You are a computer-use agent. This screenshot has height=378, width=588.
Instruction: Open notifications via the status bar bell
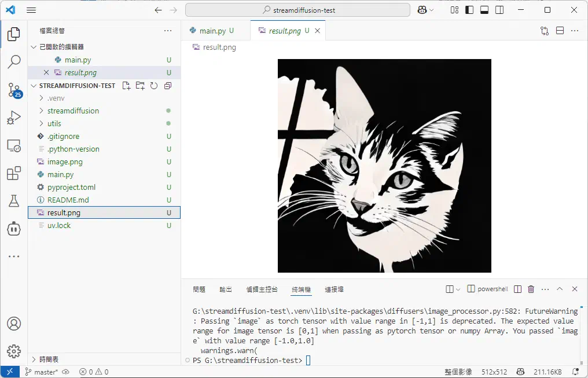(576, 372)
